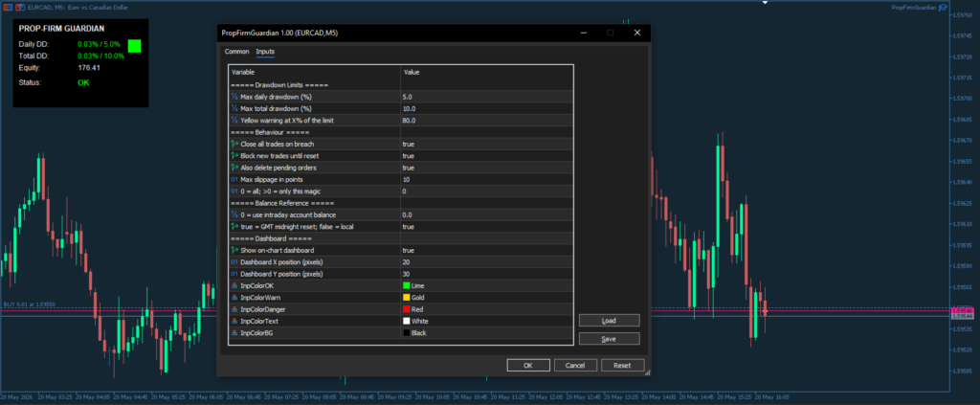Select the Inputs tab
The image size is (980, 405).
pyautogui.click(x=265, y=52)
